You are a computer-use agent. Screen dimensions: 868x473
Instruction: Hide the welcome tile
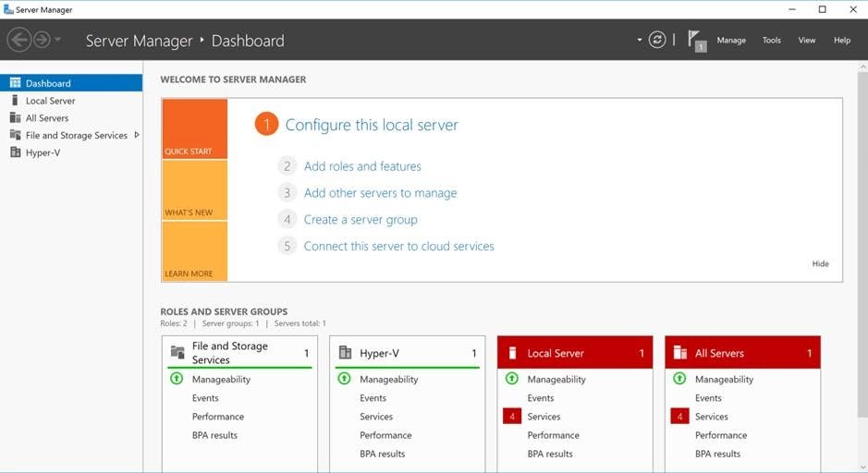(x=820, y=264)
